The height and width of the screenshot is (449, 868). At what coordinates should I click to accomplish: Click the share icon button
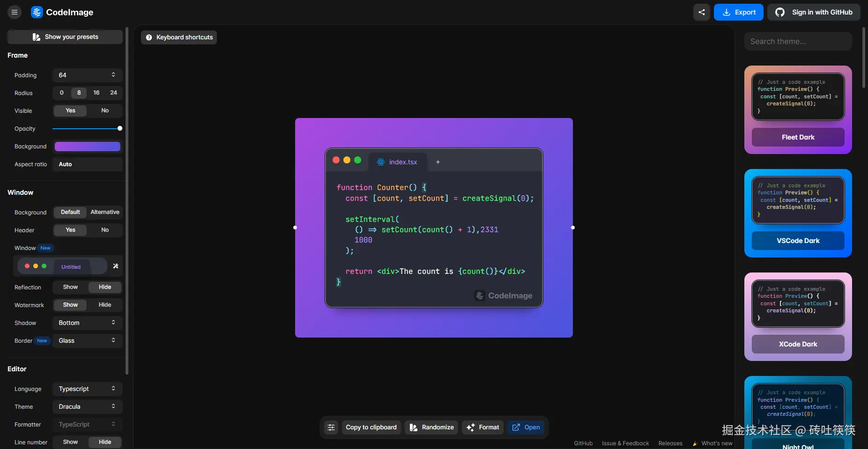click(702, 12)
